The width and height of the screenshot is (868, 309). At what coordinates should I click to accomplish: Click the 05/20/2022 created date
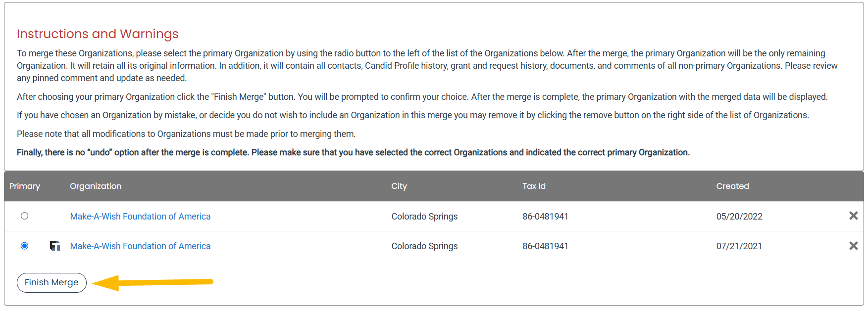click(739, 217)
